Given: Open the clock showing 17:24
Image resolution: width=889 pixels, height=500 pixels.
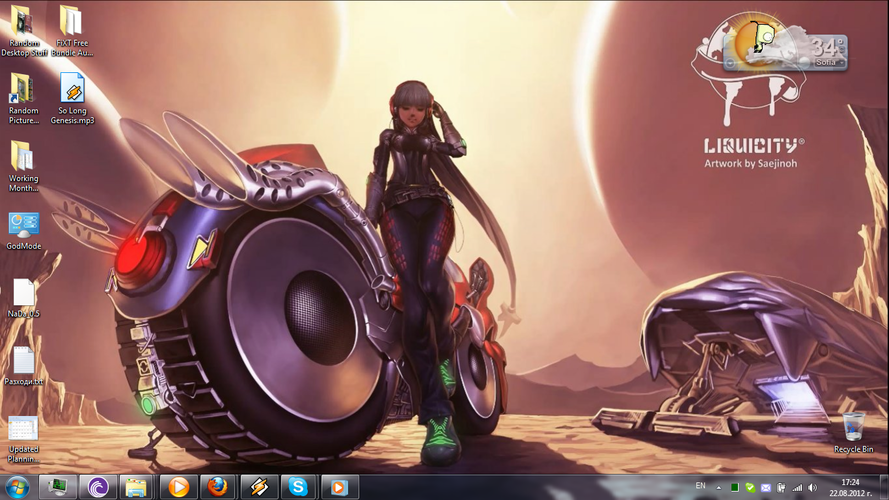Looking at the screenshot, I should (850, 488).
